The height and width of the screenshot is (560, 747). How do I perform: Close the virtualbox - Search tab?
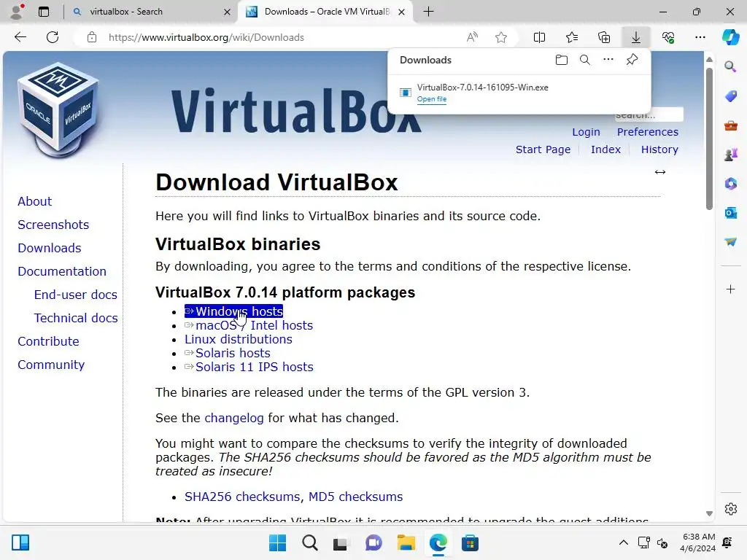(228, 12)
